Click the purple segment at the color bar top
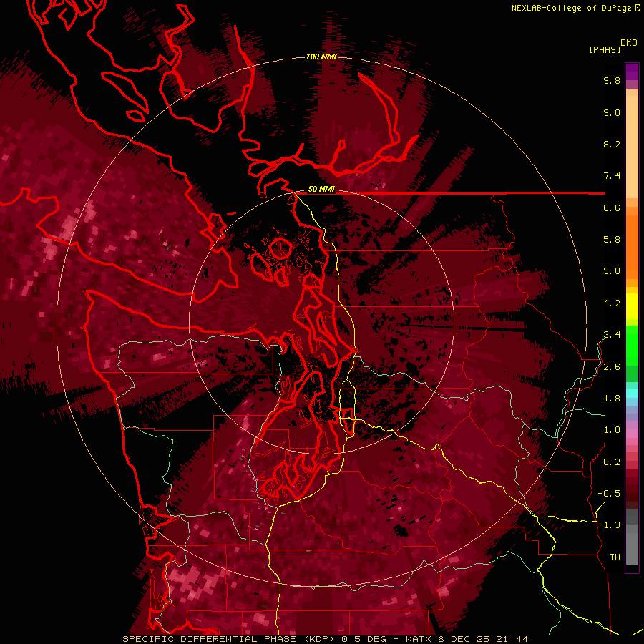The image size is (644, 644). tap(632, 72)
